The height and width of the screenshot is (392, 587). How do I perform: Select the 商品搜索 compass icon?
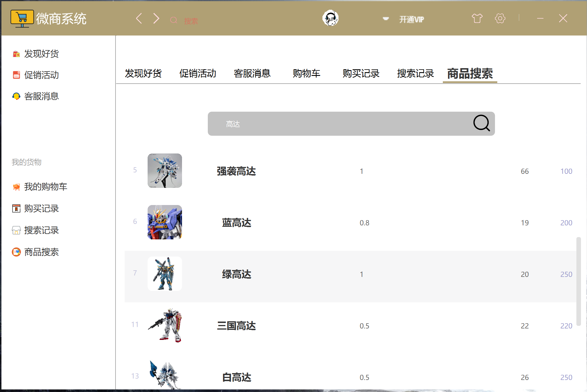pyautogui.click(x=16, y=252)
